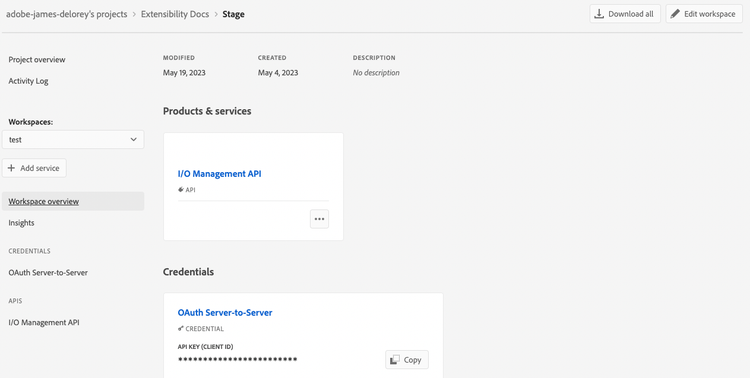750x378 pixels.
Task: Open the Extensibility Docs breadcrumb
Action: (175, 14)
